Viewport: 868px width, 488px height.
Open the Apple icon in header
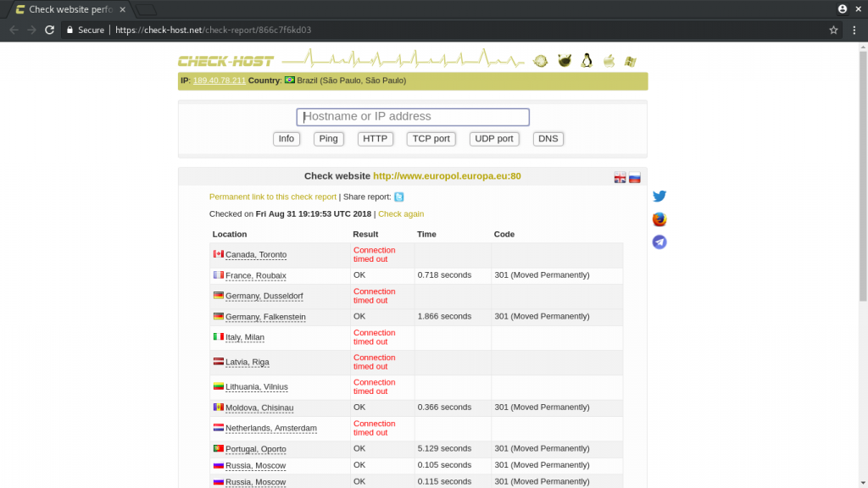[609, 60]
